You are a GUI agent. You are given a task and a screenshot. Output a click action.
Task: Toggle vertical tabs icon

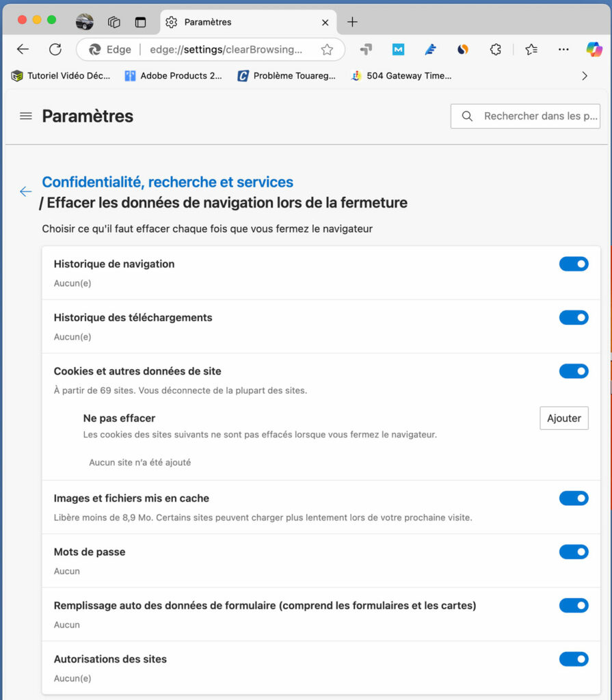point(140,22)
